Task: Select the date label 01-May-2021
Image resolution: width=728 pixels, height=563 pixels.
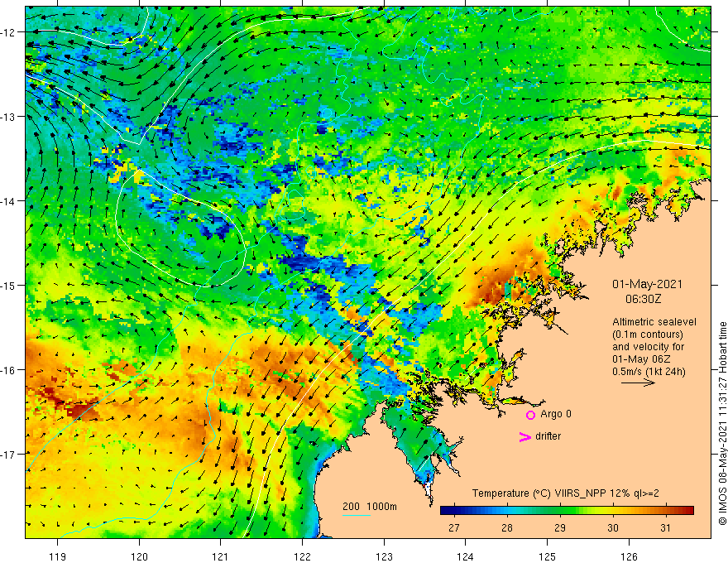Action: (647, 284)
